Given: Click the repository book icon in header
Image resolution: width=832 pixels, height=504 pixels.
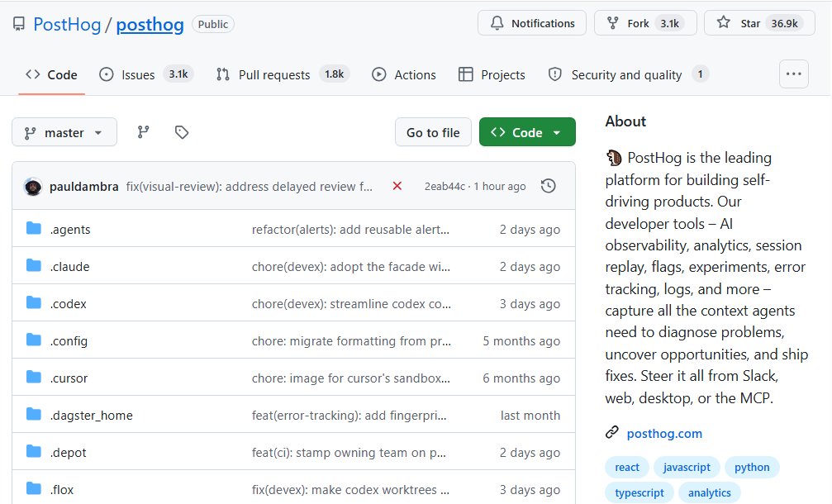Looking at the screenshot, I should click(19, 25).
